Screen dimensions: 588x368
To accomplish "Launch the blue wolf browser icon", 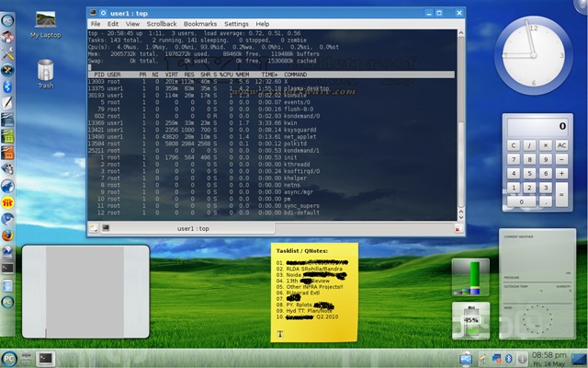I will pos(7,186).
